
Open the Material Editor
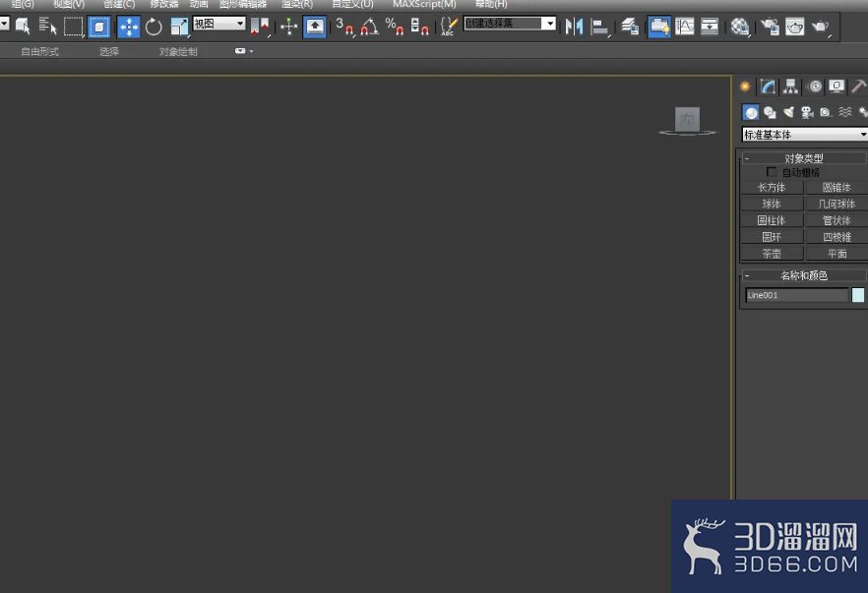pyautogui.click(x=740, y=26)
